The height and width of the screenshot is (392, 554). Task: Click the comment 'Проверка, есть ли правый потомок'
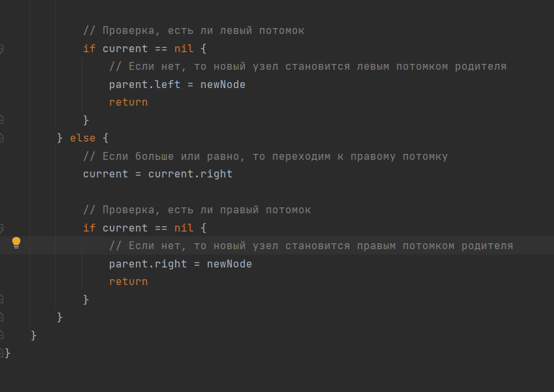[197, 210]
